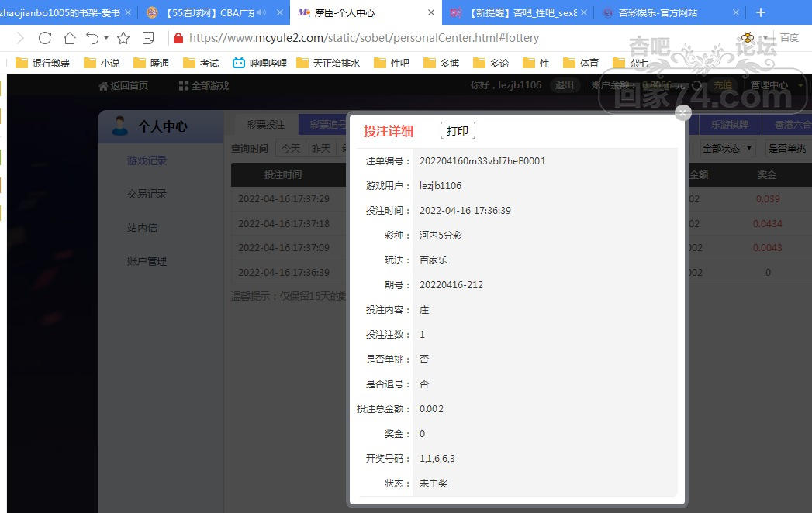Click the 个人中心 user avatar icon
The height and width of the screenshot is (513, 812).
[x=119, y=126]
